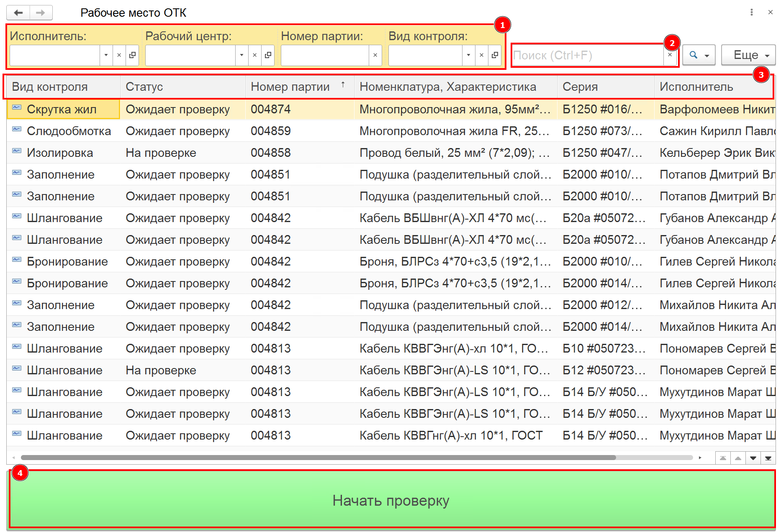Viewport: 781px width, 532px height.
Task: Move up one row with up arrow
Action: click(x=738, y=458)
